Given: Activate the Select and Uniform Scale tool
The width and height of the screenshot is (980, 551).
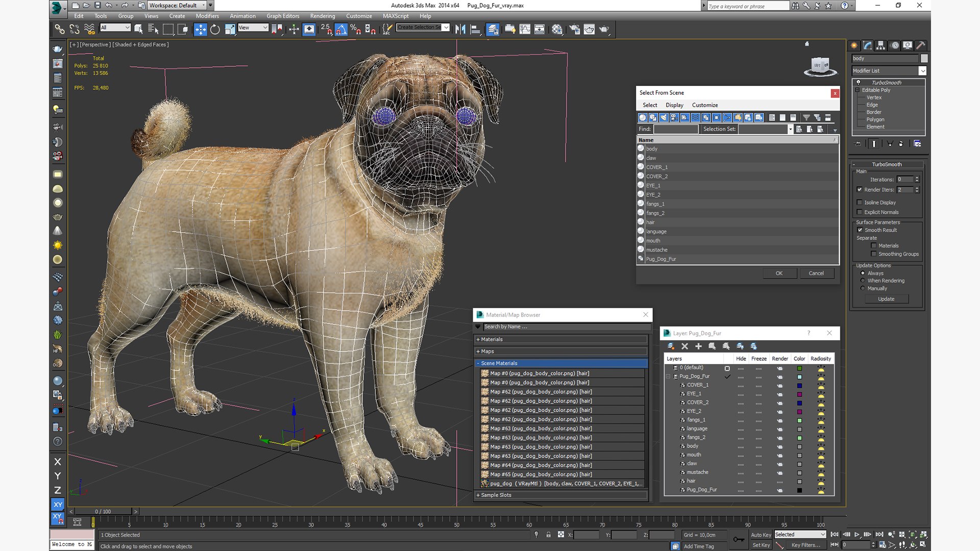Looking at the screenshot, I should [230, 30].
